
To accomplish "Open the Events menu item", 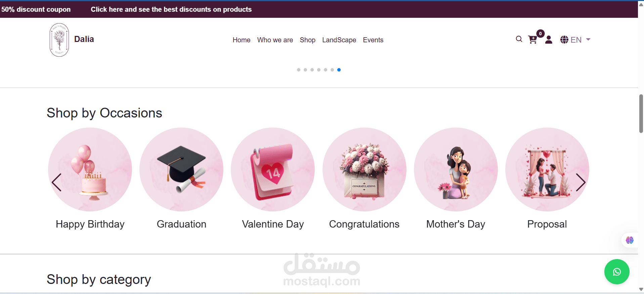I will tap(373, 40).
